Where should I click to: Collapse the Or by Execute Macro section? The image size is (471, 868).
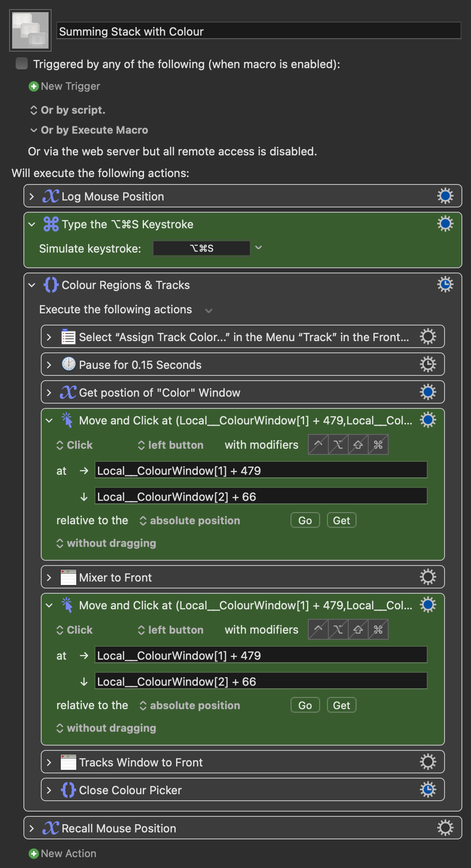34,130
